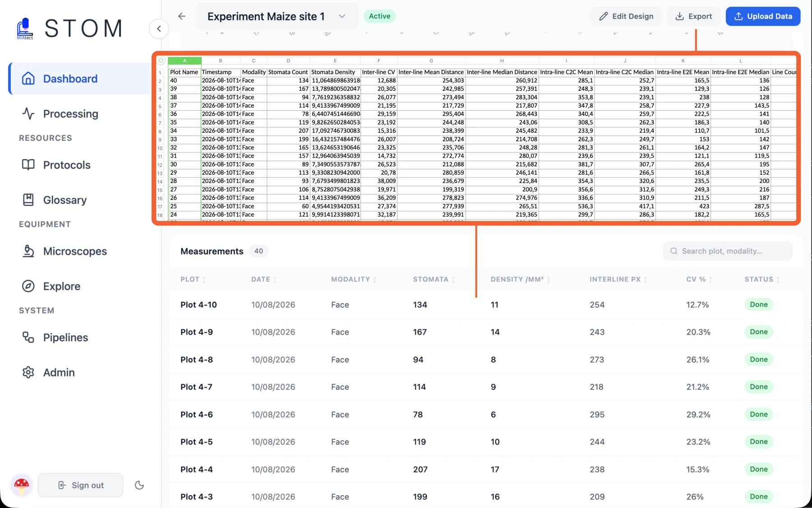
Task: Click the Export button
Action: point(693,16)
